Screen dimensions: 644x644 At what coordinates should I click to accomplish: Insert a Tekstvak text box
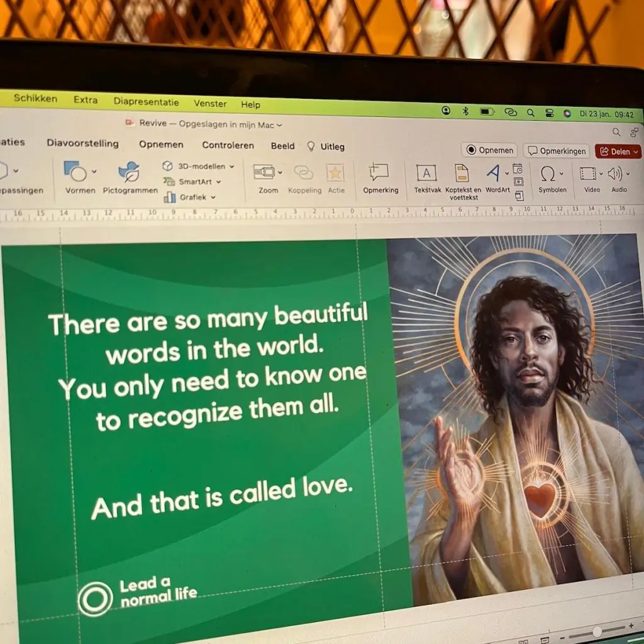[426, 174]
